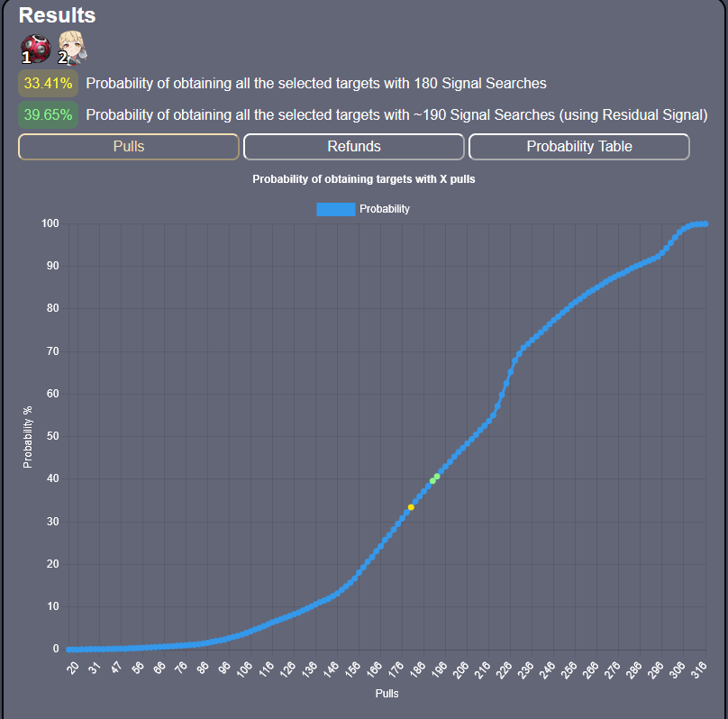Switch to the Pulls tab
The image size is (728, 719).
tap(129, 147)
